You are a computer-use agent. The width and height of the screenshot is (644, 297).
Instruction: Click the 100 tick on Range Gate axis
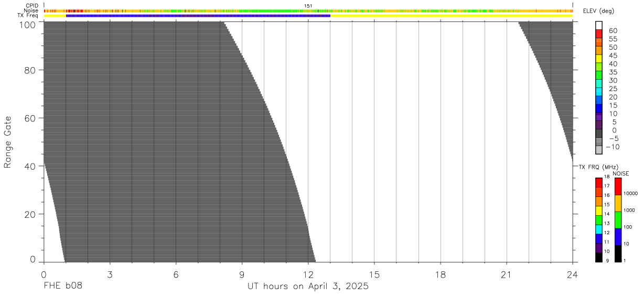27,24
